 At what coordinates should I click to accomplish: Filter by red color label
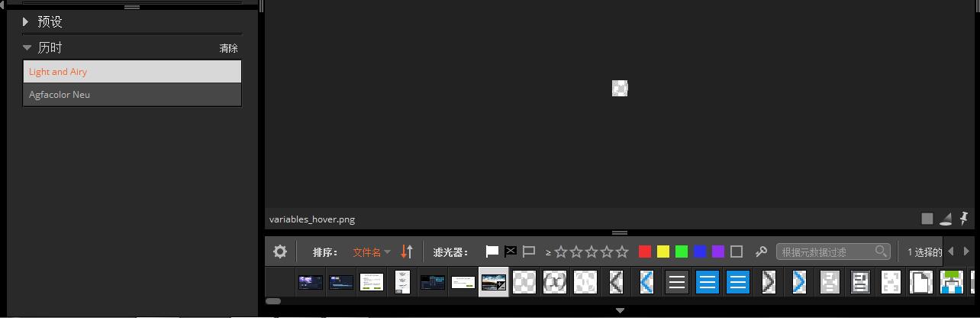[x=645, y=251]
